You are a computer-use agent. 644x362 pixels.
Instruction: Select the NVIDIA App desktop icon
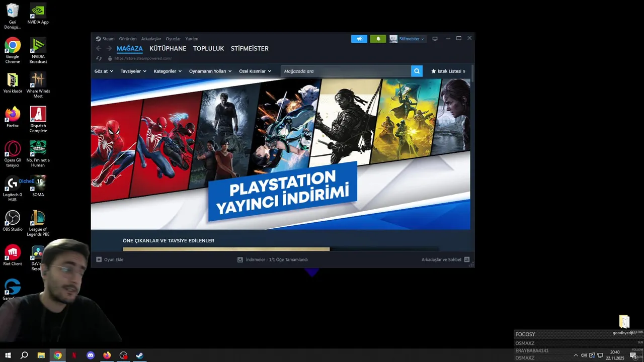click(x=38, y=14)
